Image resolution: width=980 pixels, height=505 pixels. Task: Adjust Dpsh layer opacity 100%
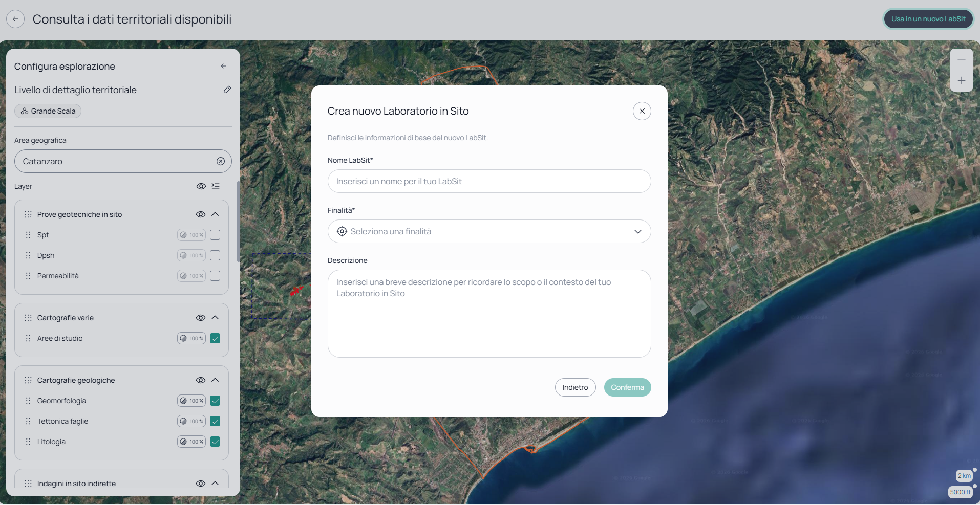(x=191, y=255)
